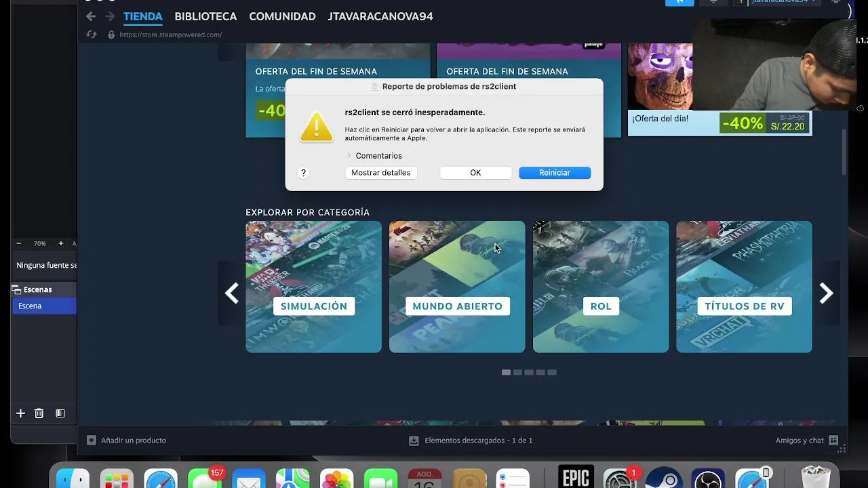The height and width of the screenshot is (488, 868).
Task: Click the first OFERTA DEL FIN DE SEMANA card
Action: [338, 90]
